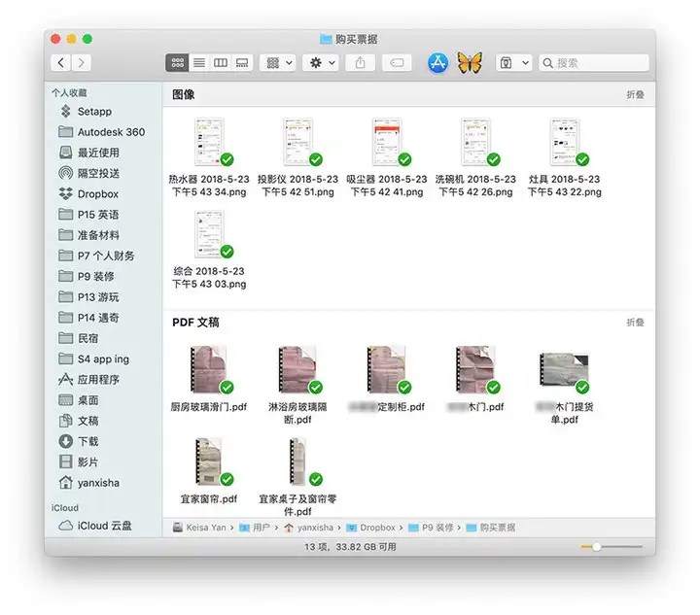Collapse the 图像 section
This screenshot has height=615, width=700.
pos(635,94)
